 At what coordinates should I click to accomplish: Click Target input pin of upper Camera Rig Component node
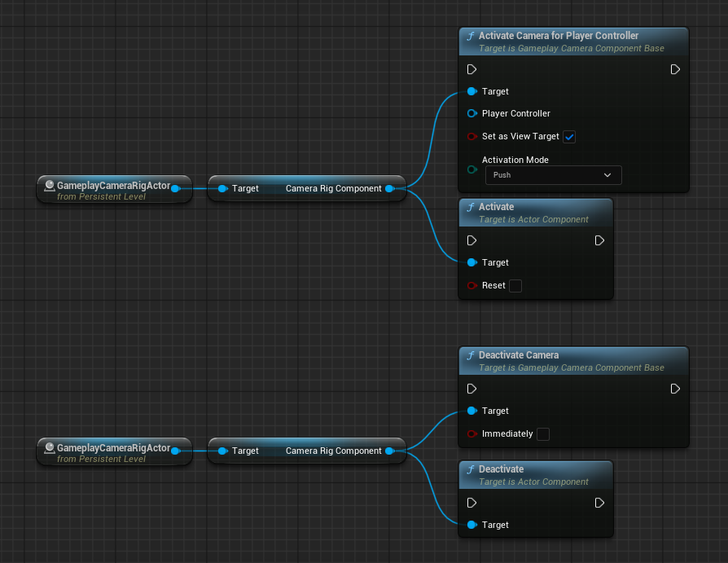pyautogui.click(x=223, y=188)
